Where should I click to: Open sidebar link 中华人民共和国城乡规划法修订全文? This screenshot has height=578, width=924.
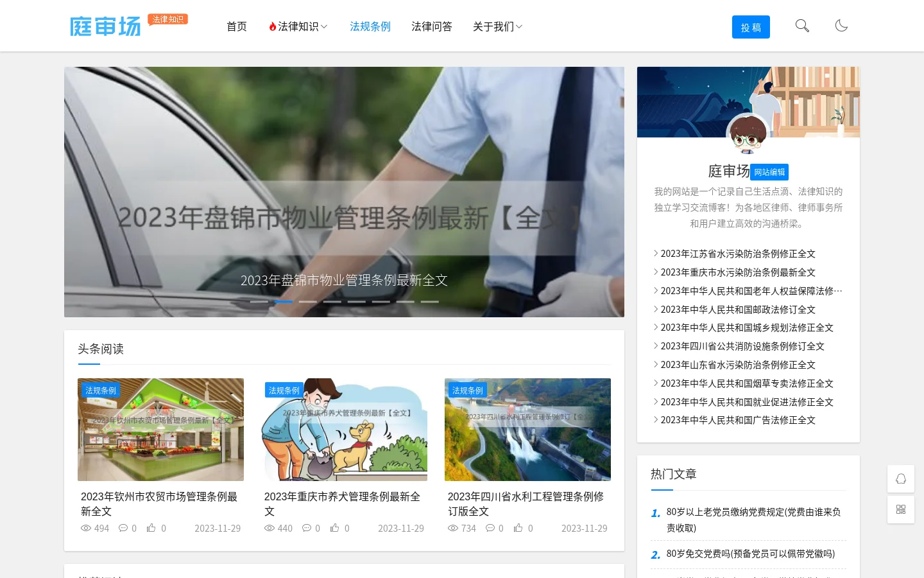point(747,328)
